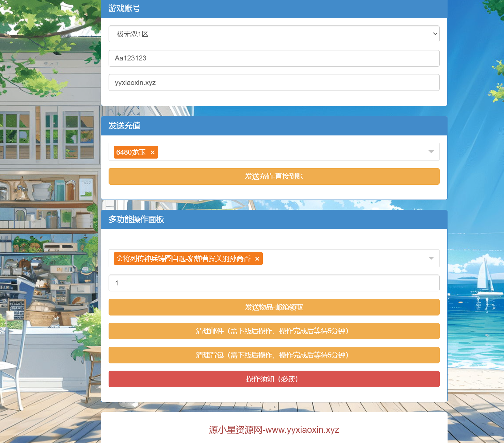Image resolution: width=504 pixels, height=443 pixels.
Task: Click the 清理邮件 button
Action: 274,331
